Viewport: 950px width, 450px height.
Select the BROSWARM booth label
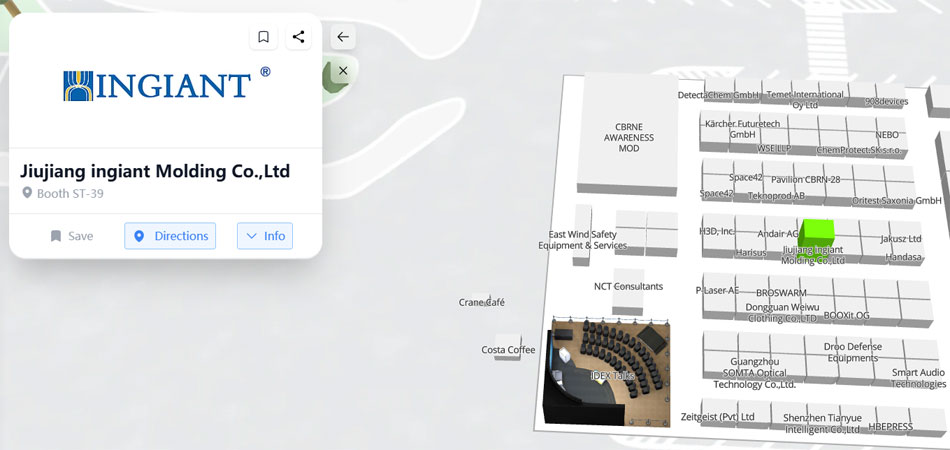coord(781,293)
